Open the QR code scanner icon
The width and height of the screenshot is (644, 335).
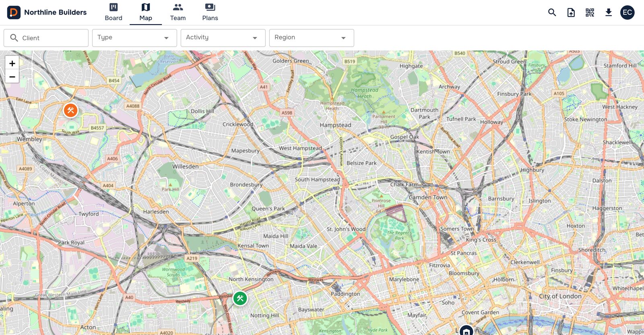click(590, 12)
